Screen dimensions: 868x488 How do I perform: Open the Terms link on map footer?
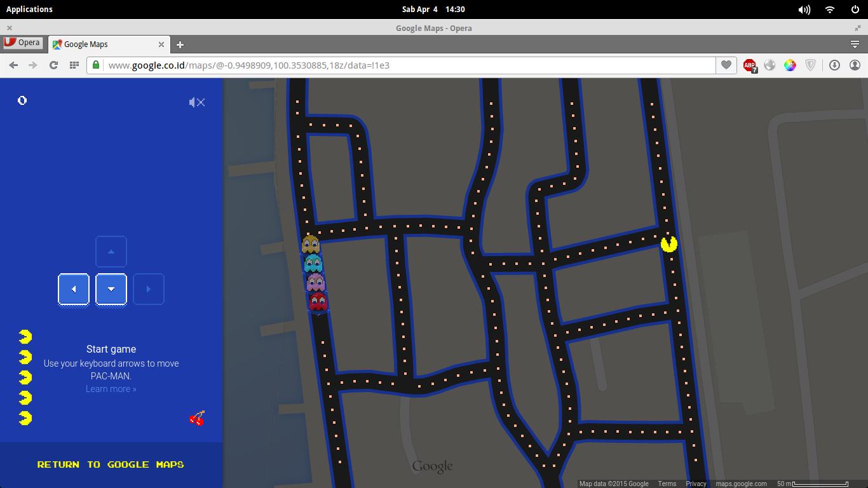[667, 484]
